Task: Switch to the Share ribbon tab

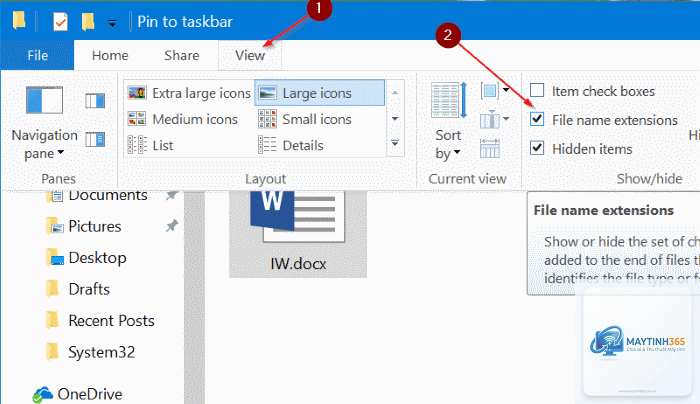Action: coord(181,55)
